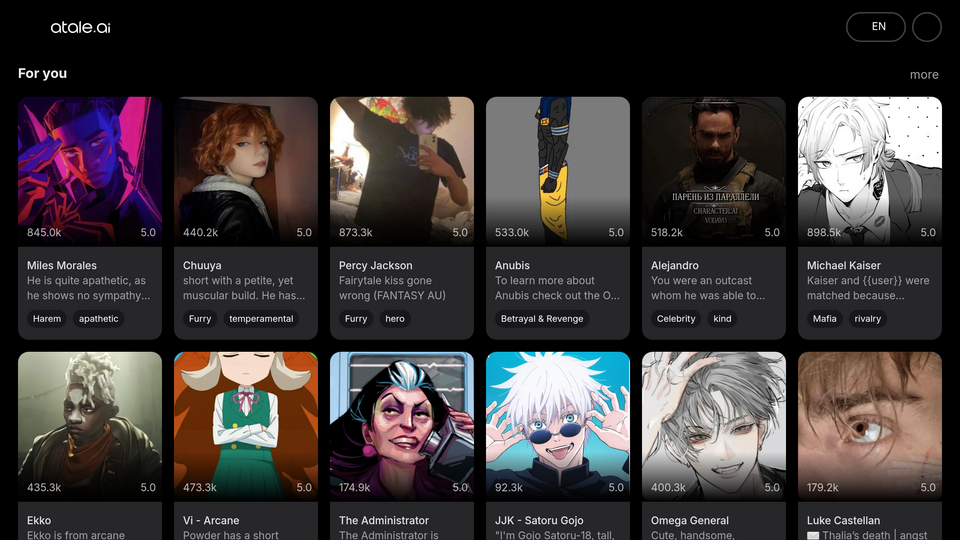Open the Vi - Arcane character image
This screenshot has height=540, width=960.
tap(246, 426)
